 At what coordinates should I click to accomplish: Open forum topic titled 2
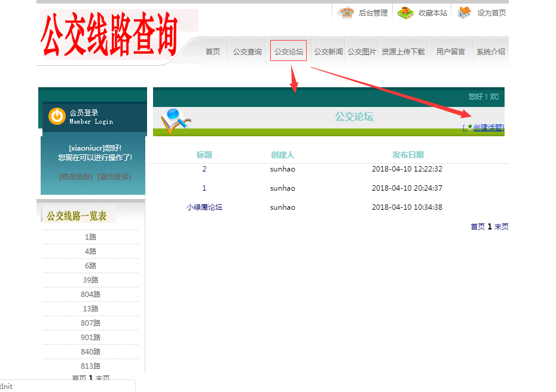[x=204, y=169]
